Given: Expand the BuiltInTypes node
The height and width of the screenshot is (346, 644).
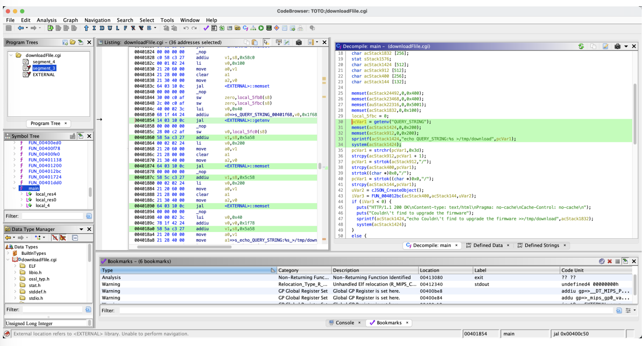Looking at the screenshot, I should click(8, 253).
